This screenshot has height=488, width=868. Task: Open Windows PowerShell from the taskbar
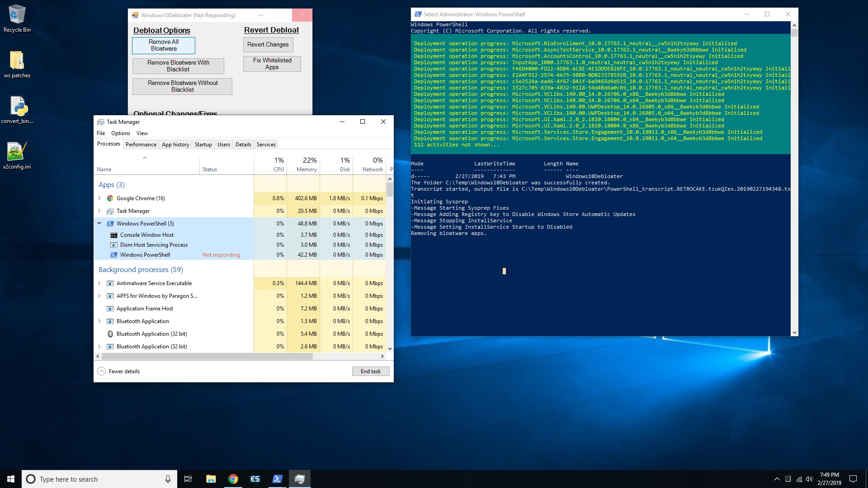pyautogui.click(x=277, y=479)
